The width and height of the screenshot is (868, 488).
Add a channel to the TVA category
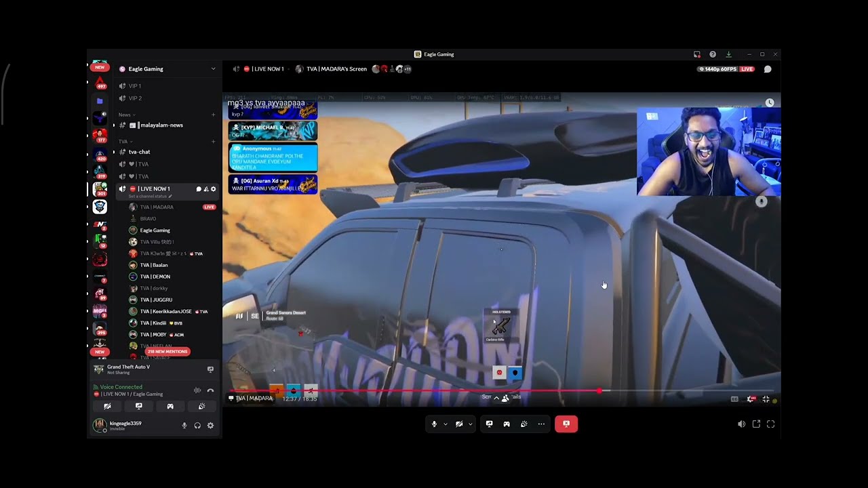pyautogui.click(x=213, y=142)
